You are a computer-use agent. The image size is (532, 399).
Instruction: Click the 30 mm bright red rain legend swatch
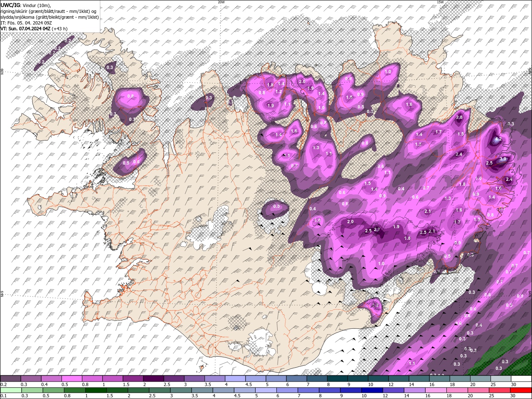(520, 390)
